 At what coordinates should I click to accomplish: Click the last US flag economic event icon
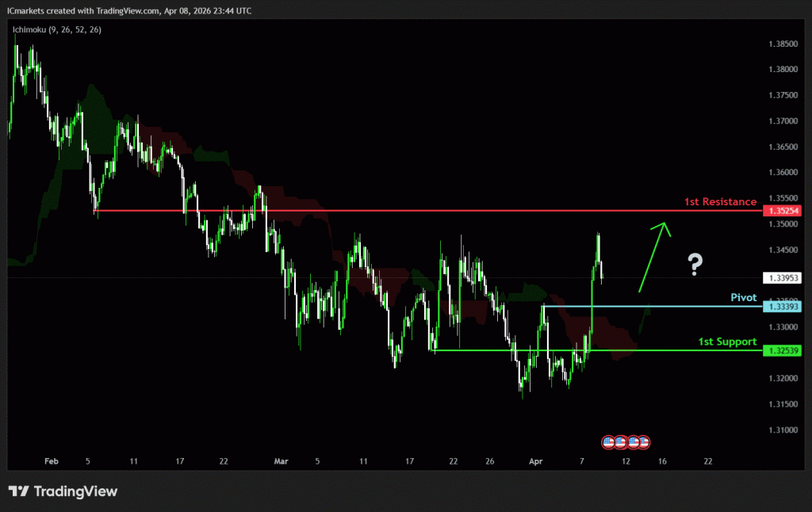645,441
